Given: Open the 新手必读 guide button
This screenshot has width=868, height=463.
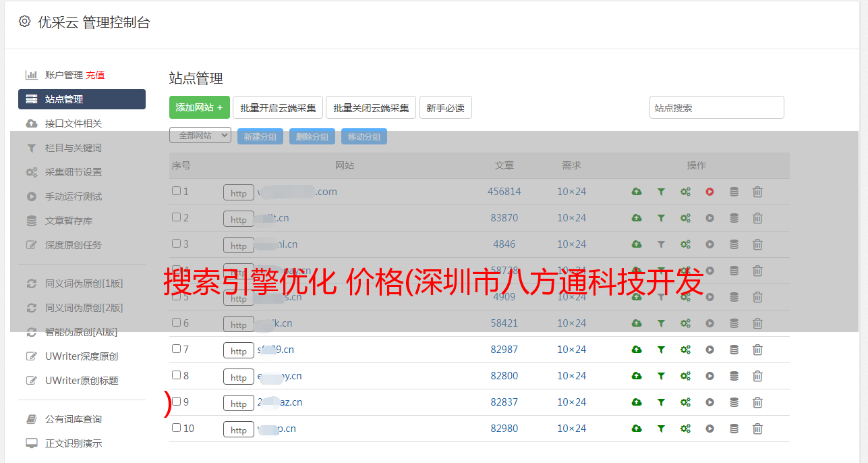Looking at the screenshot, I should (x=446, y=107).
